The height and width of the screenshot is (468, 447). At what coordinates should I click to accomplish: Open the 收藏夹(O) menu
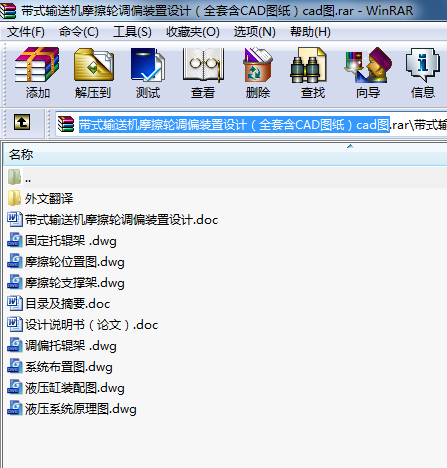pyautogui.click(x=193, y=32)
